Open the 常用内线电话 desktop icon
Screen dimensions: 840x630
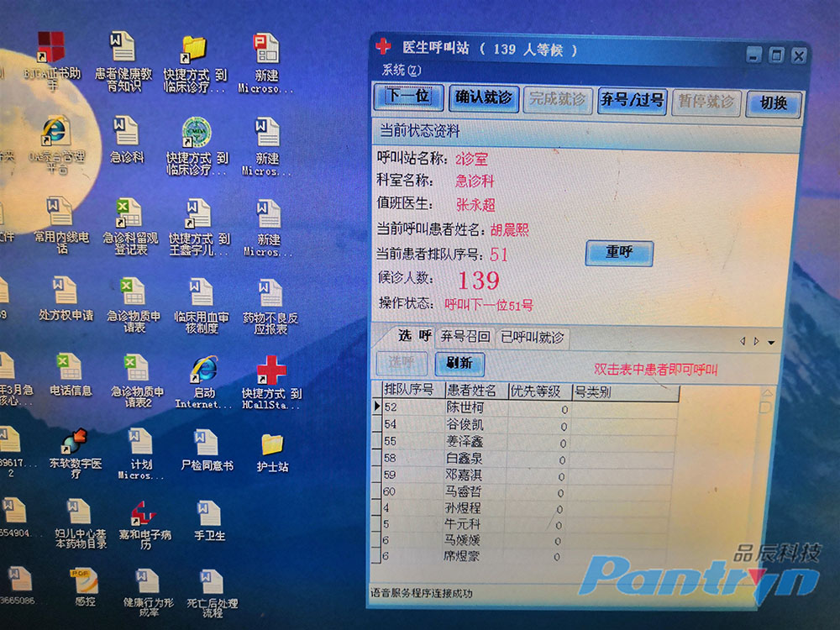click(x=60, y=225)
